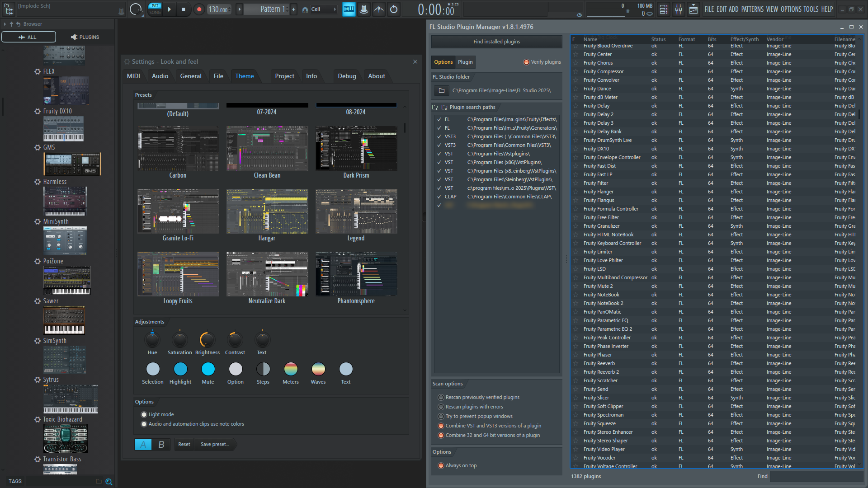Switch to Plugin tab in Plugin Manager
The image size is (868, 488).
click(x=465, y=62)
